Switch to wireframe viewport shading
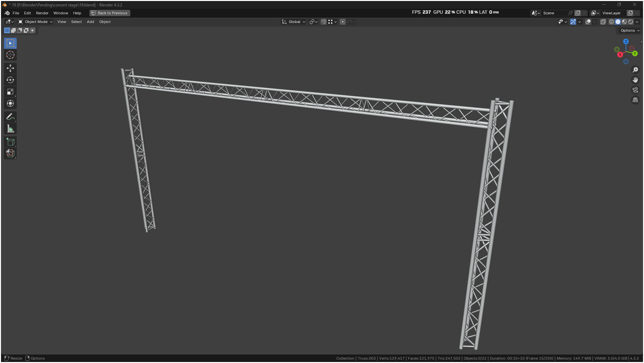The height and width of the screenshot is (363, 644). tap(611, 22)
